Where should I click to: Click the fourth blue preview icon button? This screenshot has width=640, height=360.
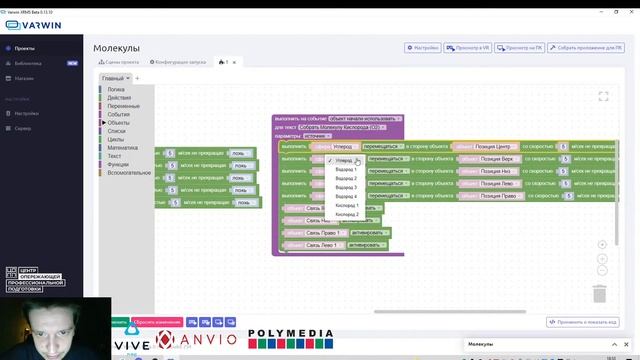pyautogui.click(x=231, y=322)
